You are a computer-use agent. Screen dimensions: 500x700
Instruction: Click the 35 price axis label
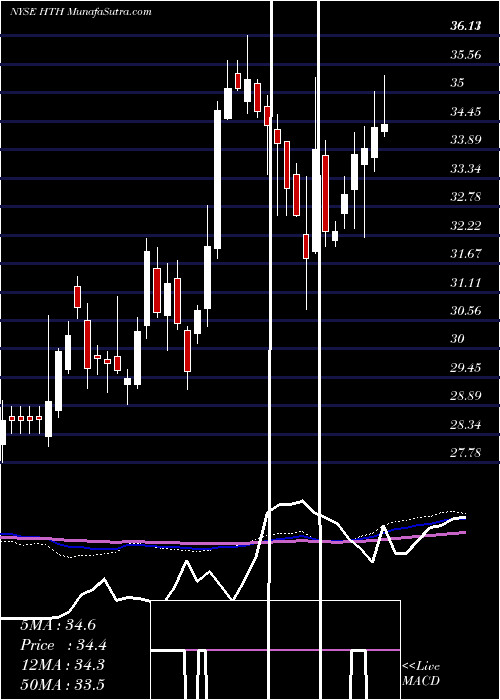(458, 83)
